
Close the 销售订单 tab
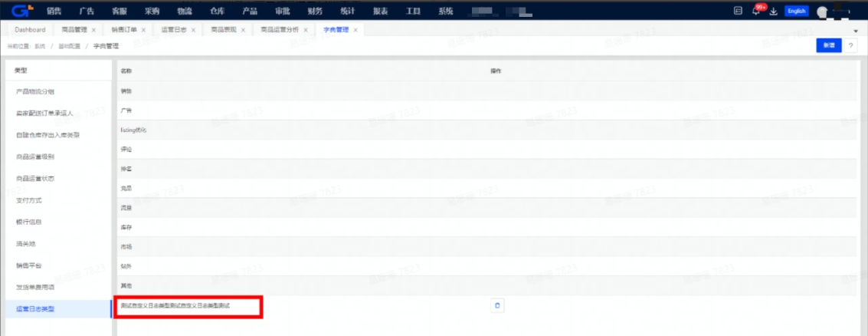(143, 30)
